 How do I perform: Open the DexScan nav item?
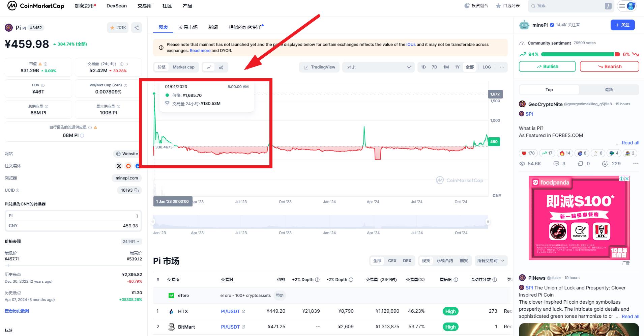117,6
